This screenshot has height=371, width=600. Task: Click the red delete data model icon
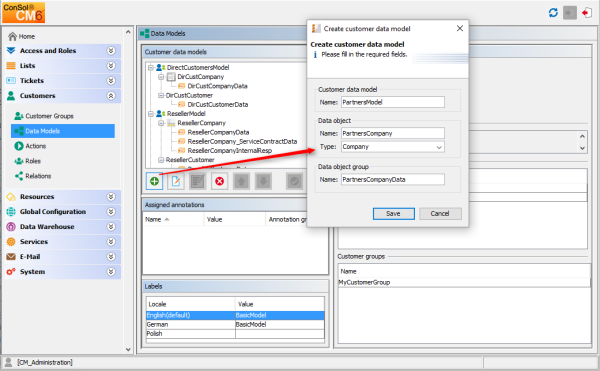220,181
